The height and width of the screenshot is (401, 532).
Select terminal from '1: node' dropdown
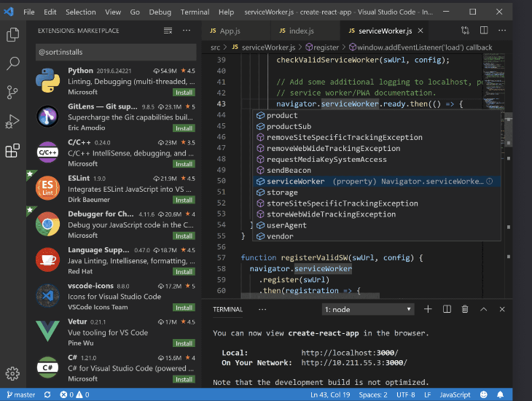368,309
